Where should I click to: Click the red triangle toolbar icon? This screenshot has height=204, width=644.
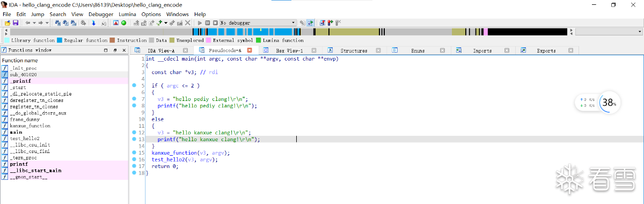coord(116,23)
